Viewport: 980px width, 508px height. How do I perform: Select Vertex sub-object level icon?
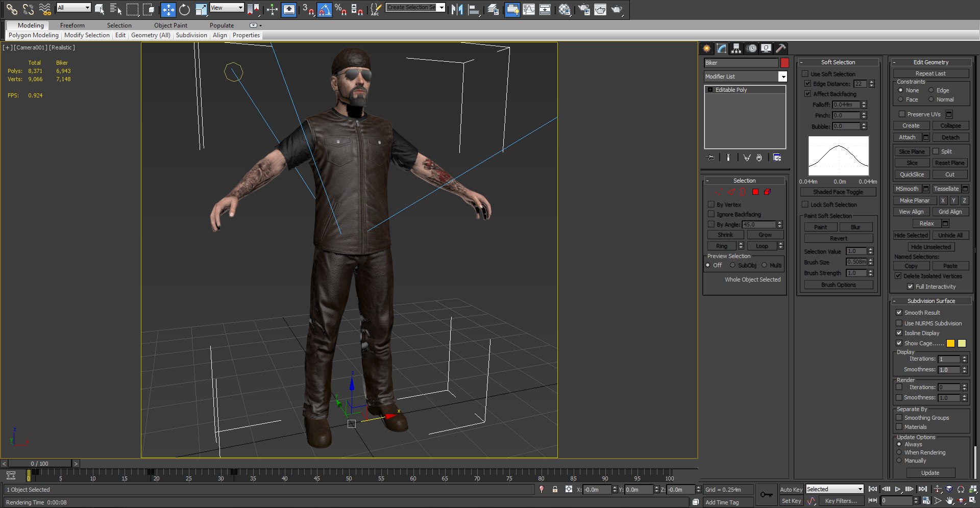click(719, 192)
